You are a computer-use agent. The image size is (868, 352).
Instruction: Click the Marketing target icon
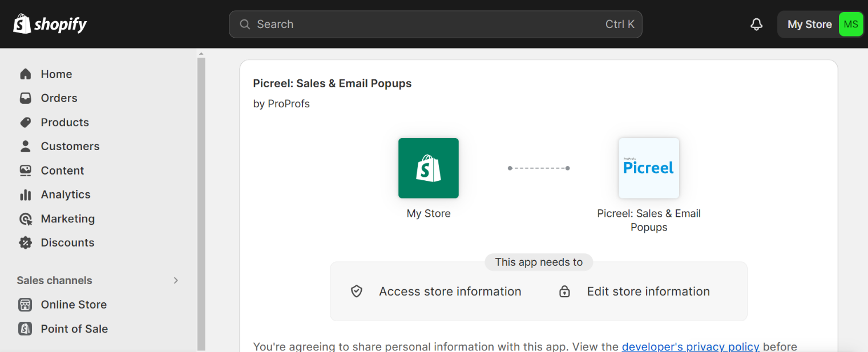pyautogui.click(x=25, y=219)
